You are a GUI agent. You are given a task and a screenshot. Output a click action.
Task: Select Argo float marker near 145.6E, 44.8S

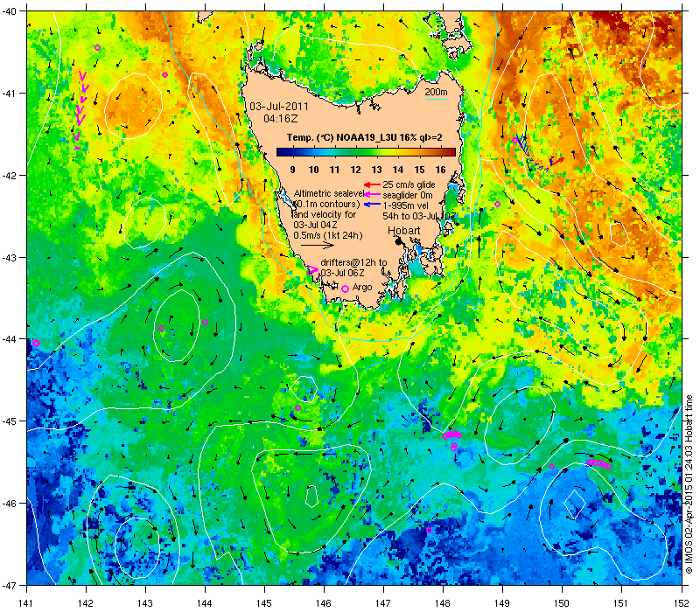point(297,407)
